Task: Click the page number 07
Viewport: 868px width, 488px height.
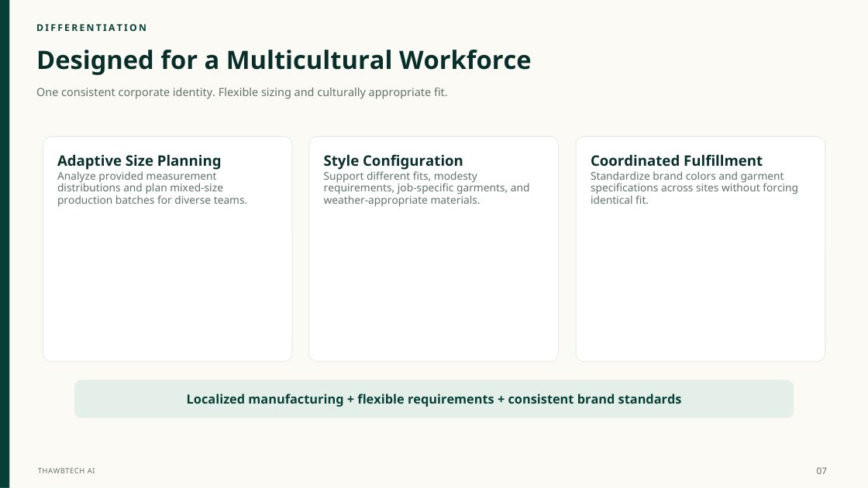Action: 821,471
